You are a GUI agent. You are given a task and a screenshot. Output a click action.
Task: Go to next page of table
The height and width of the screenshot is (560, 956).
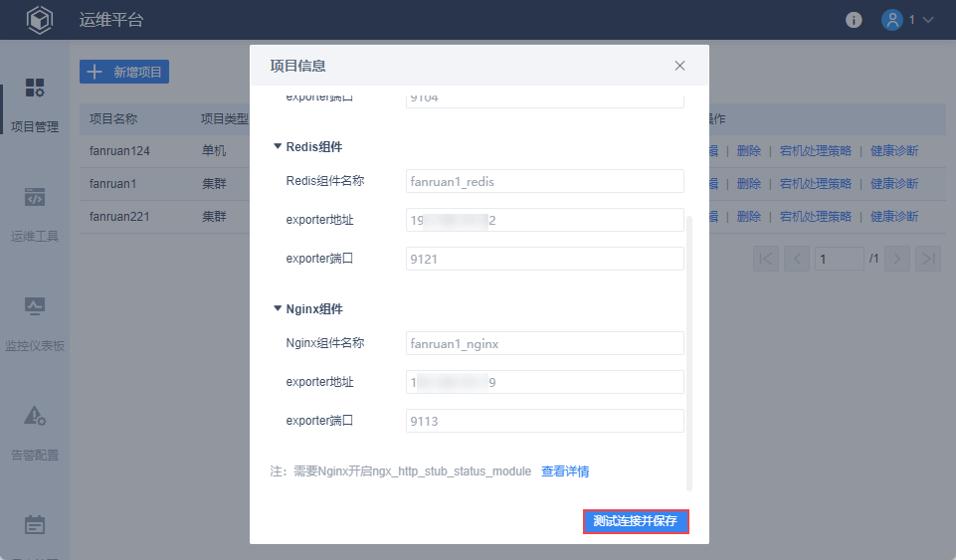pyautogui.click(x=897, y=259)
